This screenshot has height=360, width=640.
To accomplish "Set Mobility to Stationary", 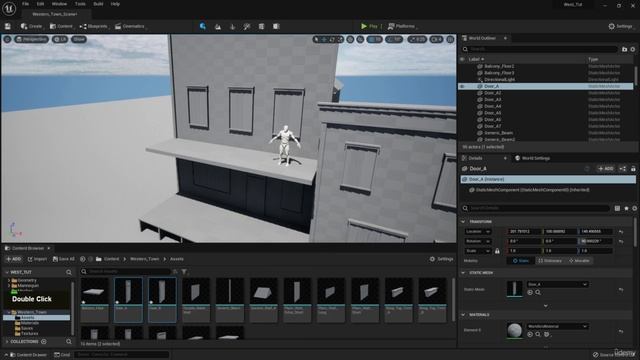I will [549, 260].
